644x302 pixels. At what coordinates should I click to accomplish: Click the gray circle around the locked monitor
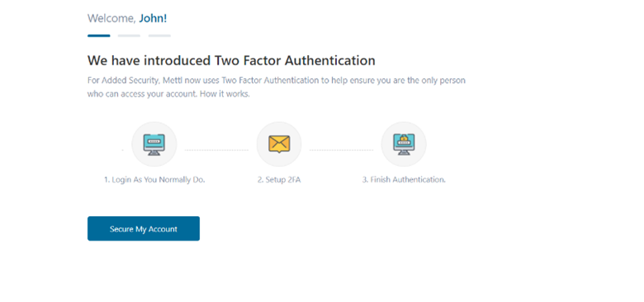(404, 144)
